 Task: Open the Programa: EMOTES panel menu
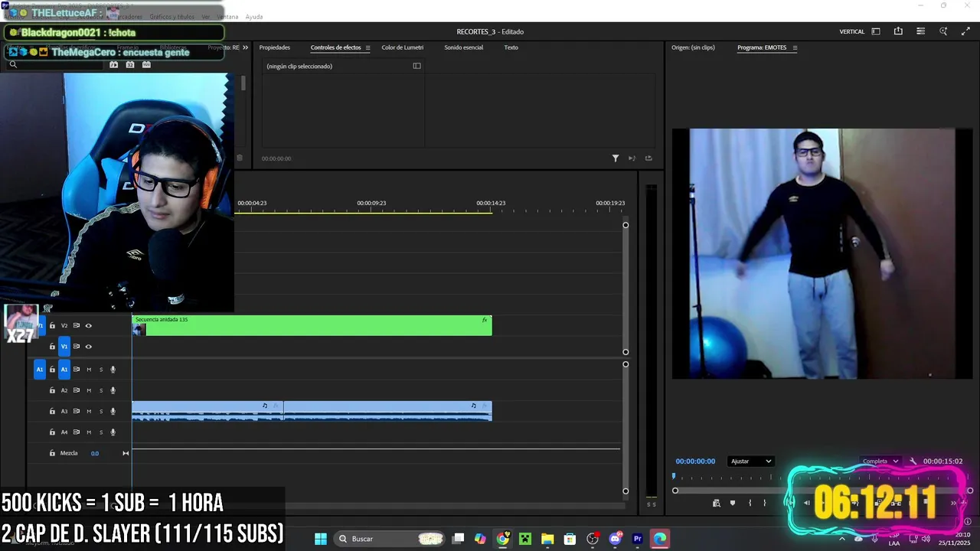[795, 47]
